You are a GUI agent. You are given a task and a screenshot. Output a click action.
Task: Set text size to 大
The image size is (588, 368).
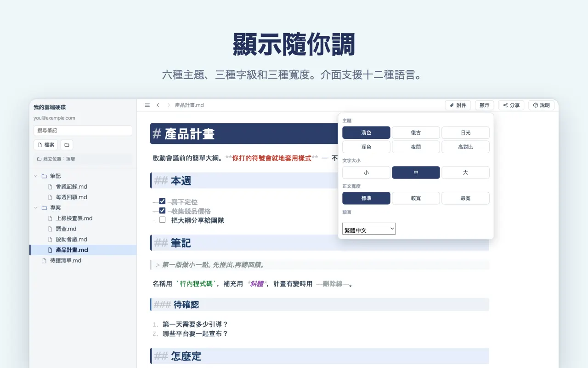click(x=465, y=172)
